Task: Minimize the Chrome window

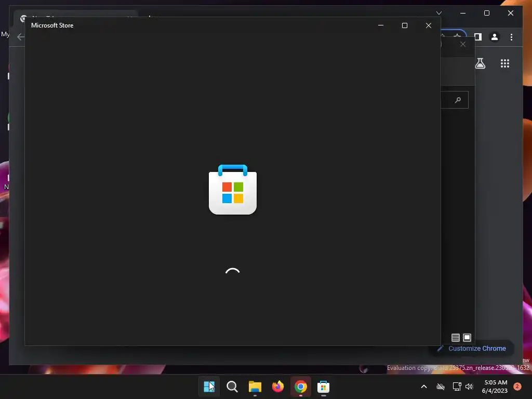Action: [x=463, y=13]
